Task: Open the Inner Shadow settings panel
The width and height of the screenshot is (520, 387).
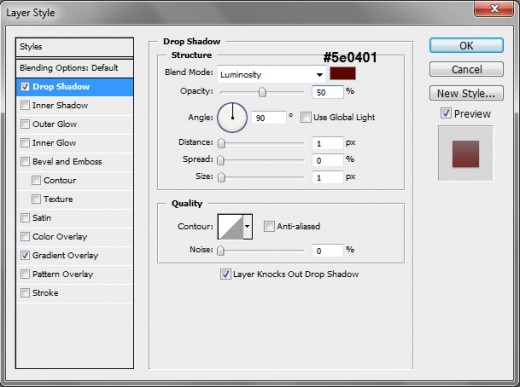Action: [x=60, y=105]
